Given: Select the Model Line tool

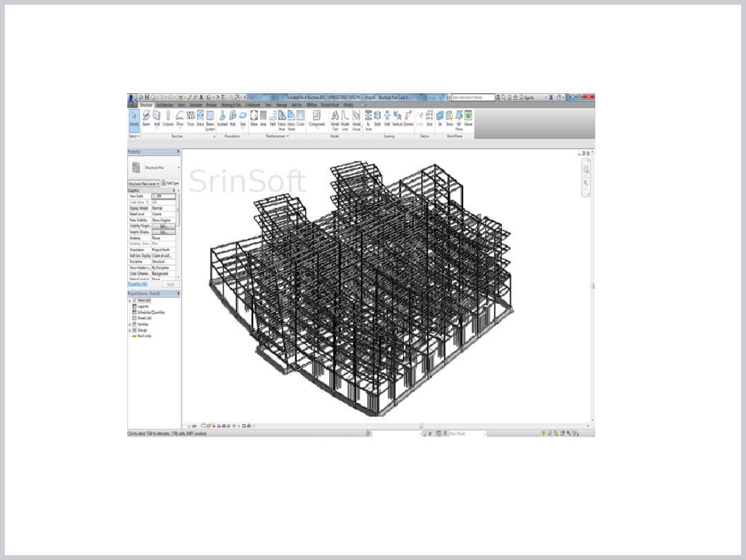Looking at the screenshot, I should 345,120.
